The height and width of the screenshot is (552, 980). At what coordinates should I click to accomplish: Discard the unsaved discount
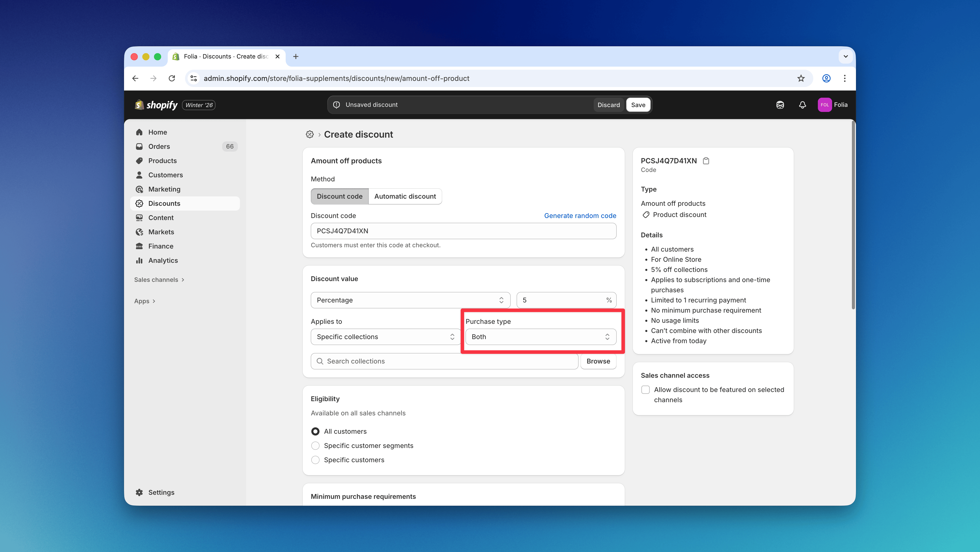[608, 105]
